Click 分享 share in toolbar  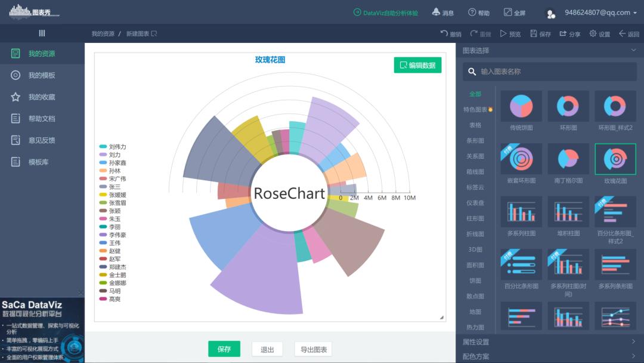tap(569, 33)
